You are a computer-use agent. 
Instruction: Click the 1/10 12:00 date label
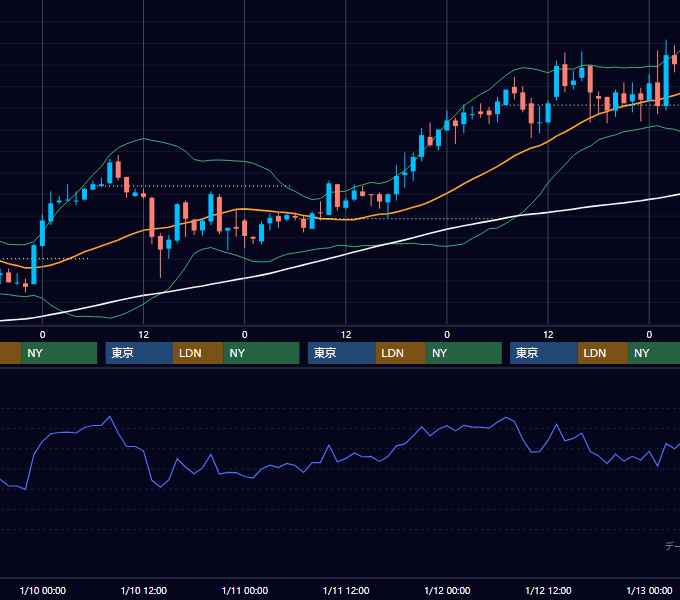pyautogui.click(x=144, y=590)
